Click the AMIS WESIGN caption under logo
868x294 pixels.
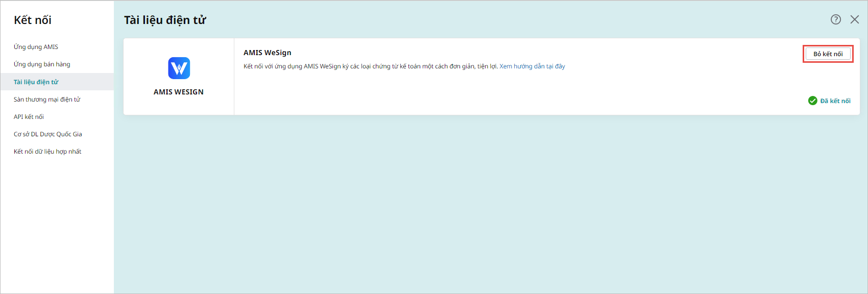pos(179,92)
